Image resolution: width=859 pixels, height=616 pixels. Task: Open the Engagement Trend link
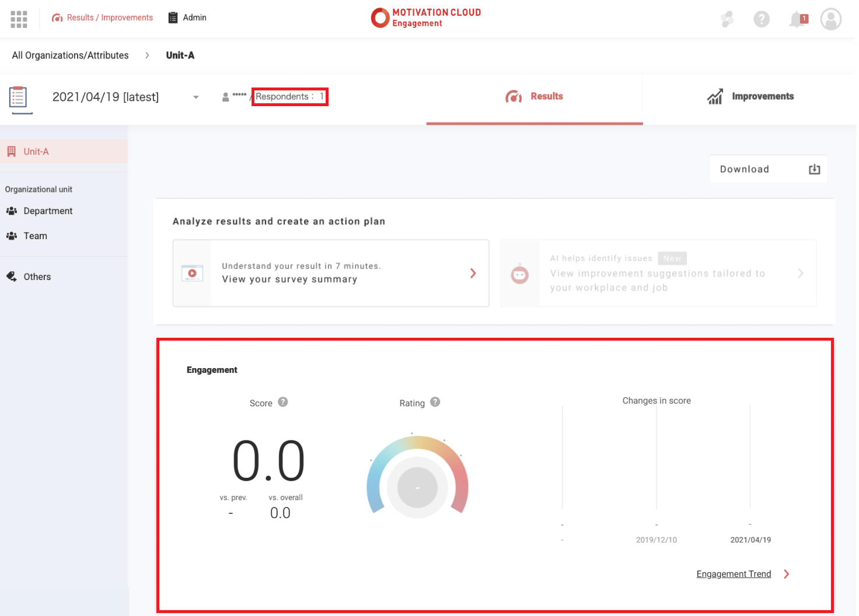734,574
